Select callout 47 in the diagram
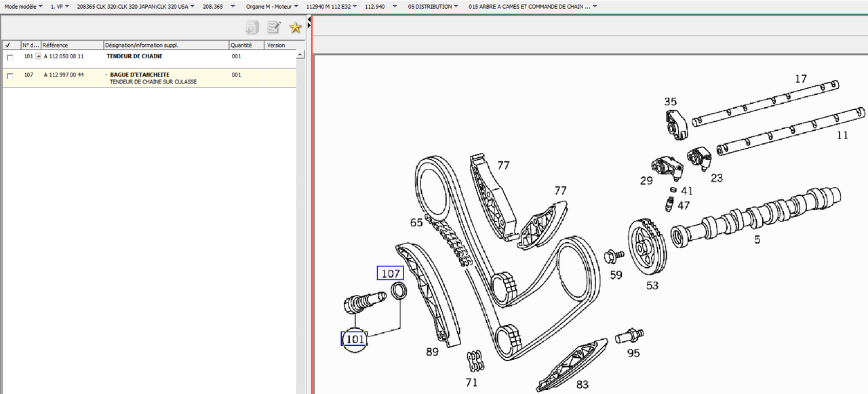868x394 pixels. point(684,205)
